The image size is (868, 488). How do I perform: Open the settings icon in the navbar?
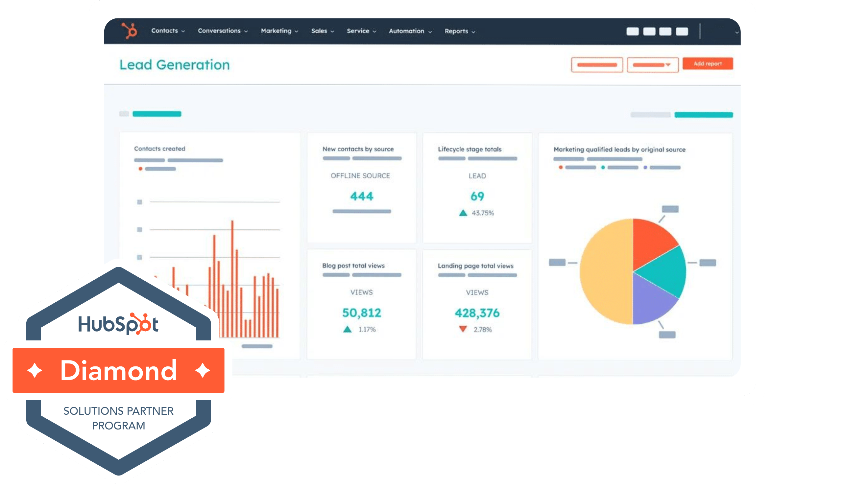[x=650, y=32]
